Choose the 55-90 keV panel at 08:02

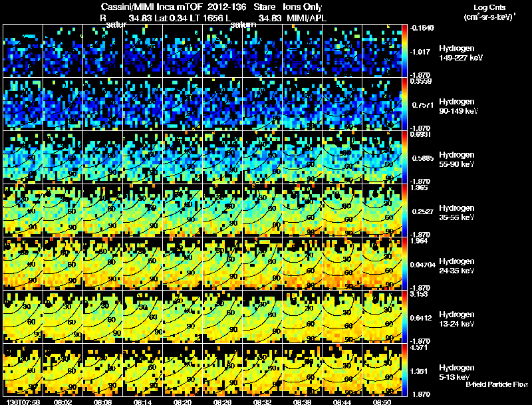point(63,157)
